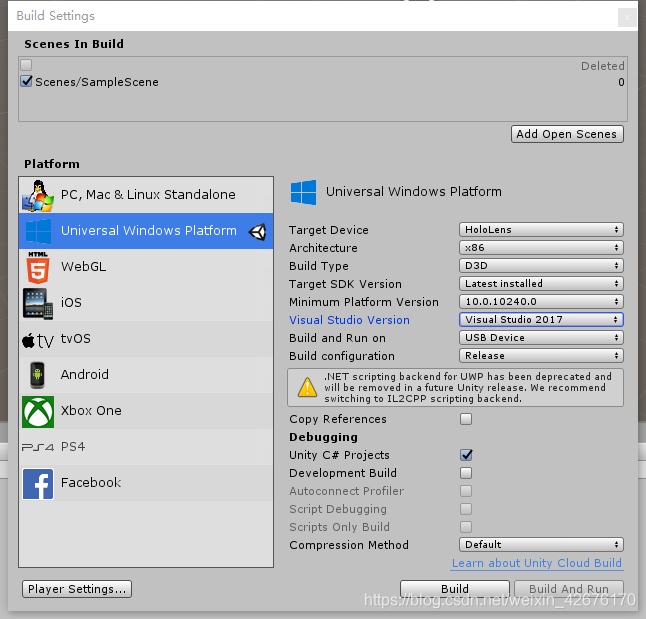
Task: Click the Xbox One logo icon
Action: pyautogui.click(x=38, y=411)
